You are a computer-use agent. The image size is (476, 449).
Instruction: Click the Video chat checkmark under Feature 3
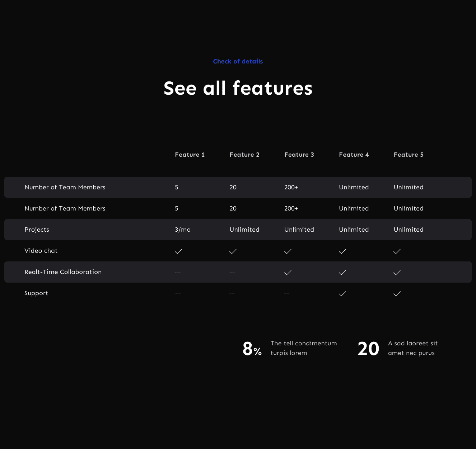[288, 251]
